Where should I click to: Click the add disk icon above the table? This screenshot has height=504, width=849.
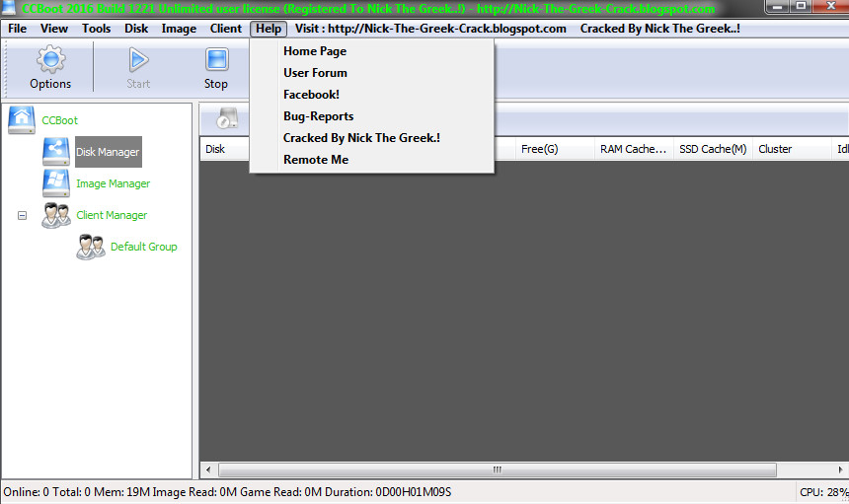[x=227, y=118]
